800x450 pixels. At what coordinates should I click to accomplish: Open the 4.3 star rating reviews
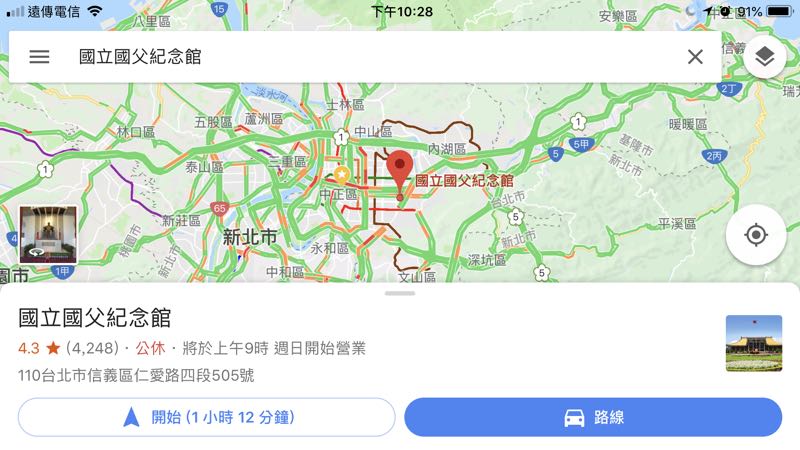[x=68, y=348]
